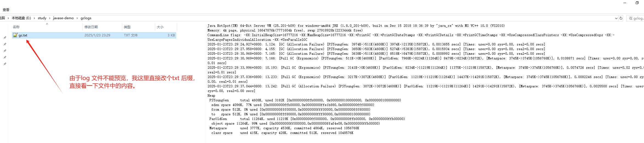This screenshot has width=644, height=143.
Task: Click the first quick access pin icon
Action: point(5,38)
